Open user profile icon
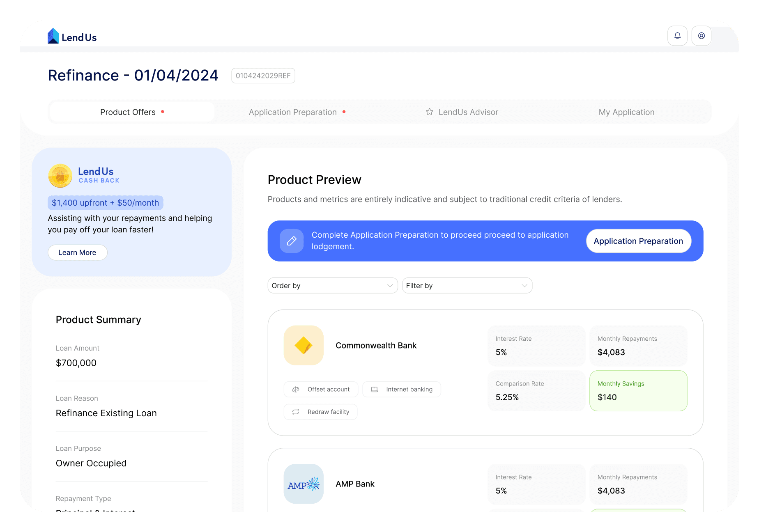759x532 pixels. (x=701, y=36)
